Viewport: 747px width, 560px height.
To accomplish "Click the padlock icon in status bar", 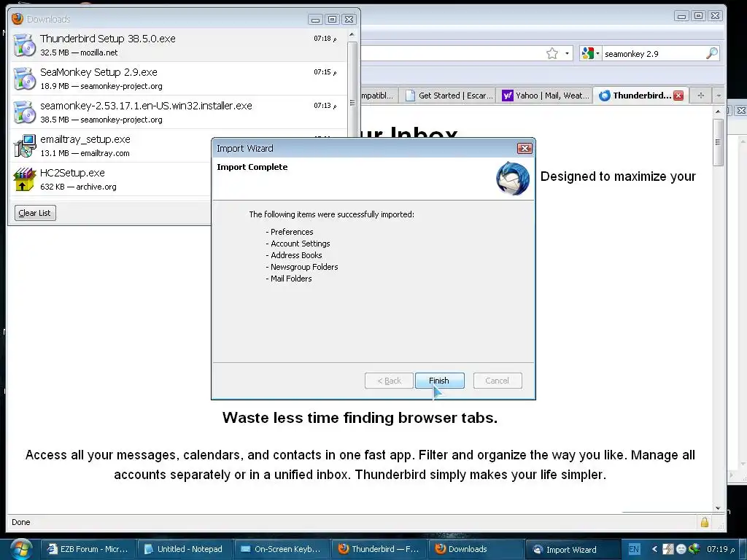I will [704, 522].
